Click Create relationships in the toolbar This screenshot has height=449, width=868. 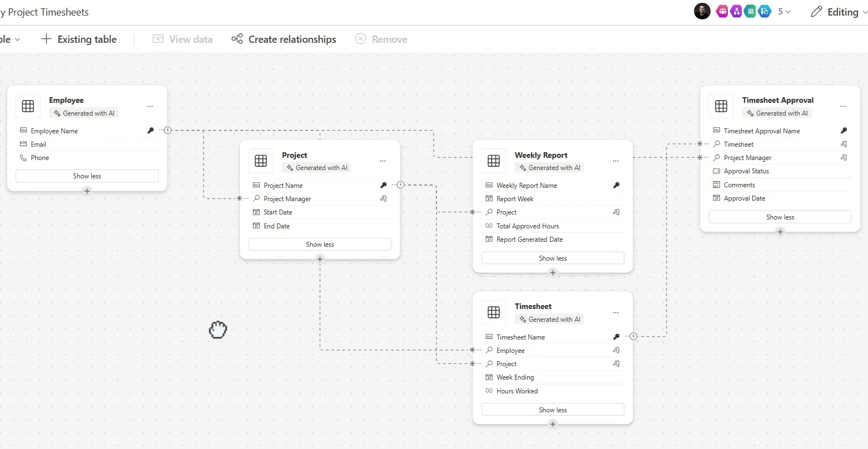coord(284,39)
